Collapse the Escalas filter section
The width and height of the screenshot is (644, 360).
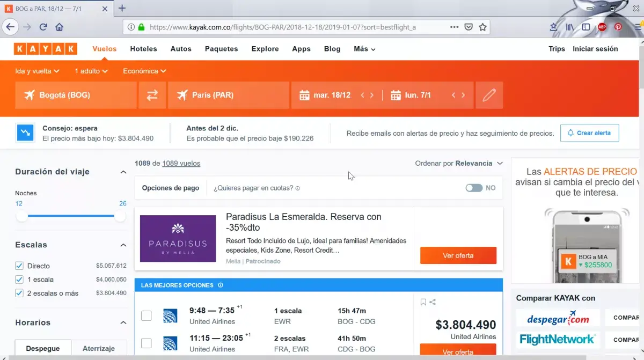(x=123, y=245)
